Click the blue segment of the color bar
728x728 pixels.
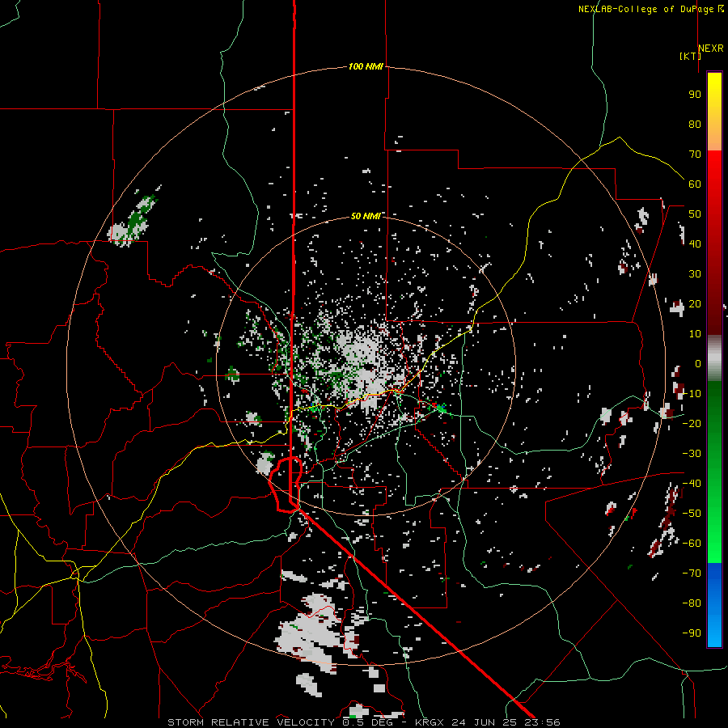click(x=714, y=605)
